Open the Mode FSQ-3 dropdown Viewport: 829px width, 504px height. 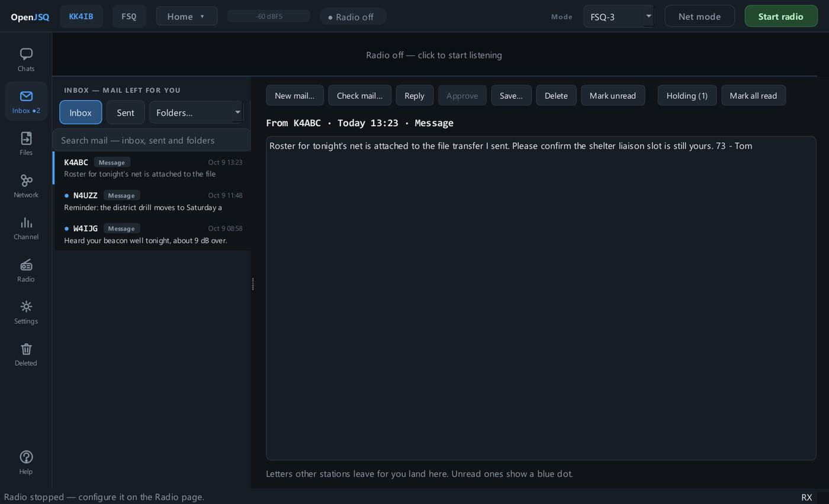click(618, 17)
